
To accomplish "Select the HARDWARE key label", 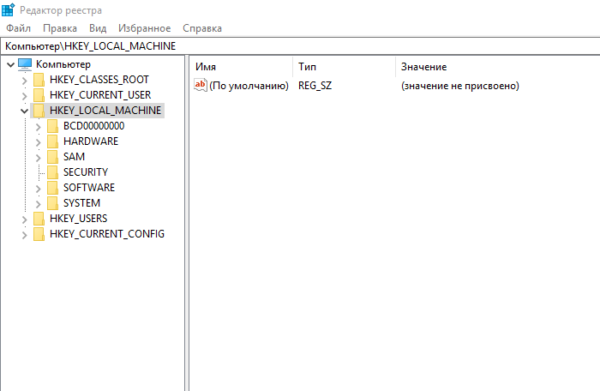I will tap(91, 141).
